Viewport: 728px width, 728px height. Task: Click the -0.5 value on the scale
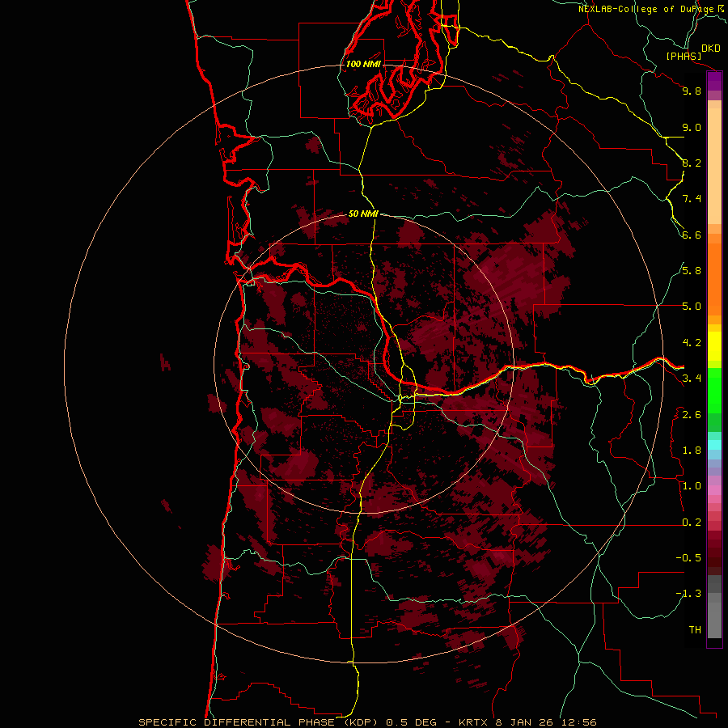(x=688, y=558)
